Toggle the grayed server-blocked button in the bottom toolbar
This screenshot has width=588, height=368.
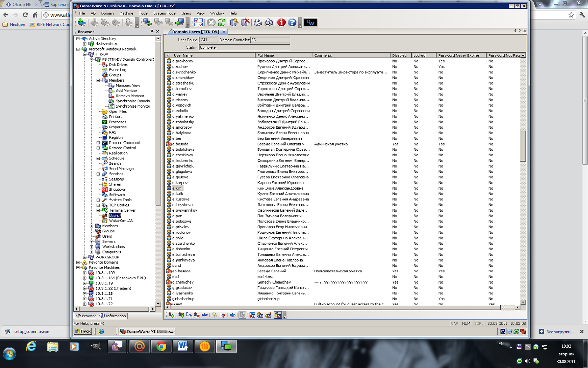[x=242, y=315]
